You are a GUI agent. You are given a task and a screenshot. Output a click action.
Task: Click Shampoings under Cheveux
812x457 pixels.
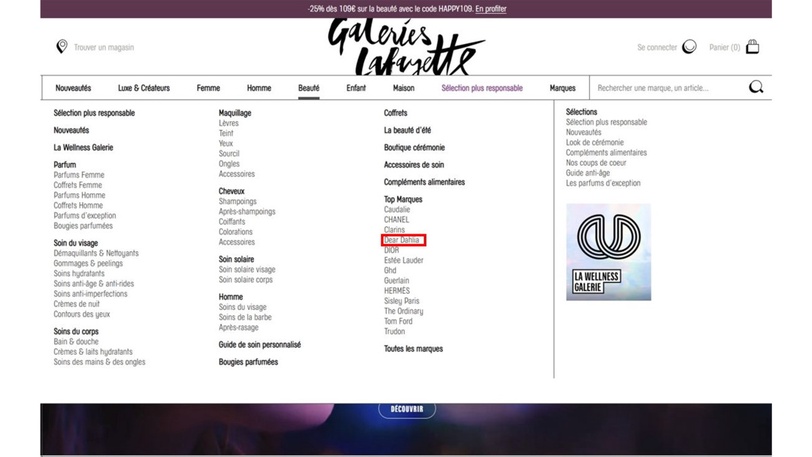pos(237,201)
